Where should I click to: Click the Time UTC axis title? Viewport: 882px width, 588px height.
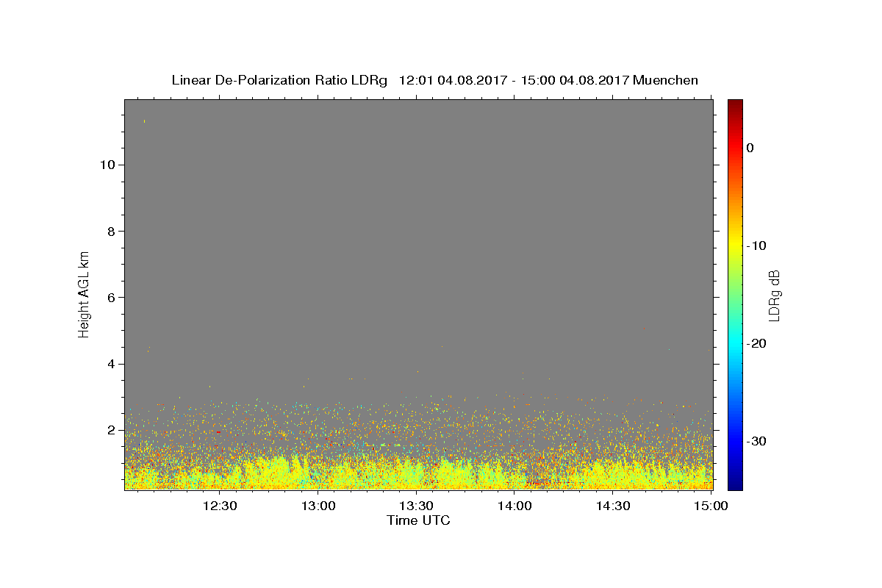[x=418, y=520]
